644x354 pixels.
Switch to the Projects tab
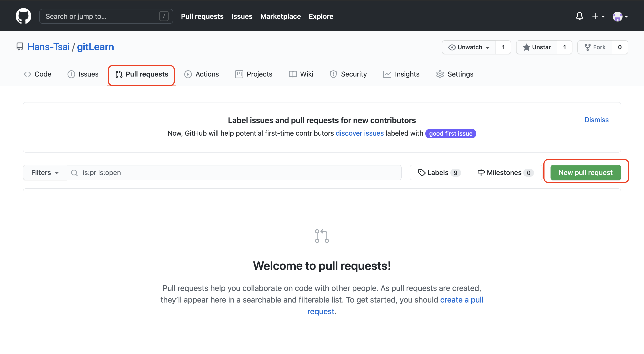[x=254, y=74]
